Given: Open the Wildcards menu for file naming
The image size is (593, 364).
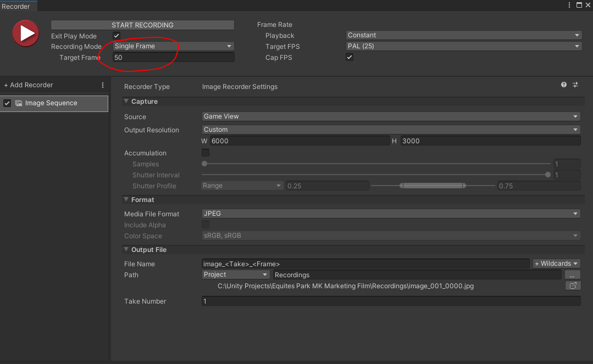Looking at the screenshot, I should (x=556, y=264).
